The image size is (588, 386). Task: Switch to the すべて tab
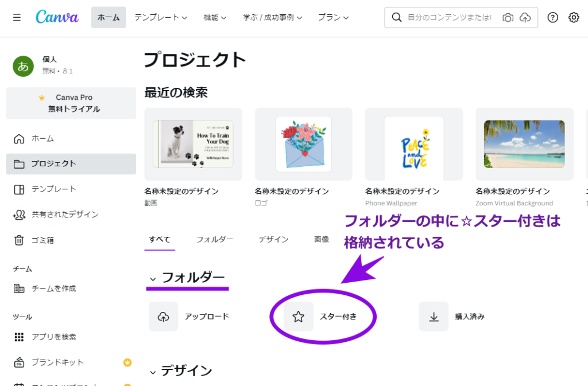(160, 240)
